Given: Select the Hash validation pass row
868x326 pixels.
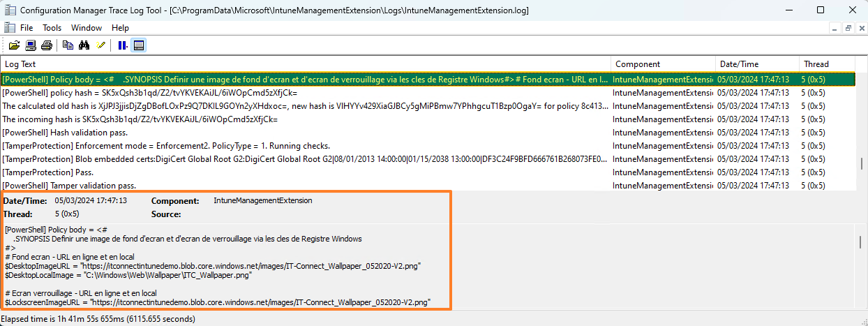Looking at the screenshot, I should [429, 133].
